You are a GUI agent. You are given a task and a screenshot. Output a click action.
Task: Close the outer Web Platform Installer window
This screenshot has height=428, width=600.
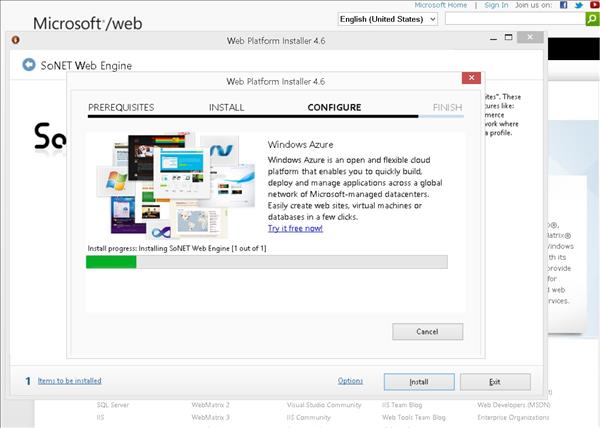(530, 37)
